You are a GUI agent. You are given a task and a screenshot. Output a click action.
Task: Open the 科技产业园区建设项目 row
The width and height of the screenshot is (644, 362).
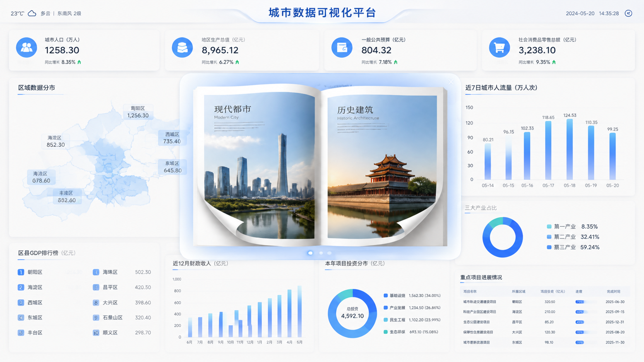coord(545,312)
